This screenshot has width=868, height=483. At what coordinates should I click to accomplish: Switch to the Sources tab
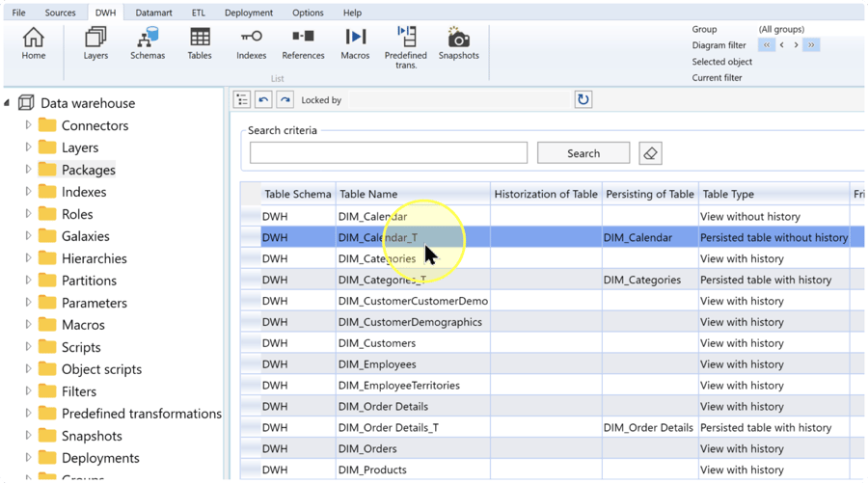click(x=61, y=13)
